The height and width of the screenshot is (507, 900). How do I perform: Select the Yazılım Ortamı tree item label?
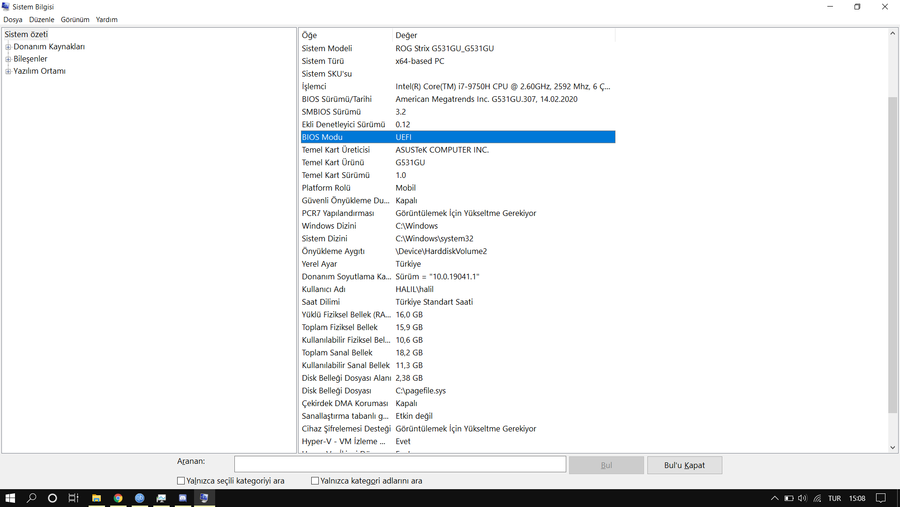click(39, 71)
